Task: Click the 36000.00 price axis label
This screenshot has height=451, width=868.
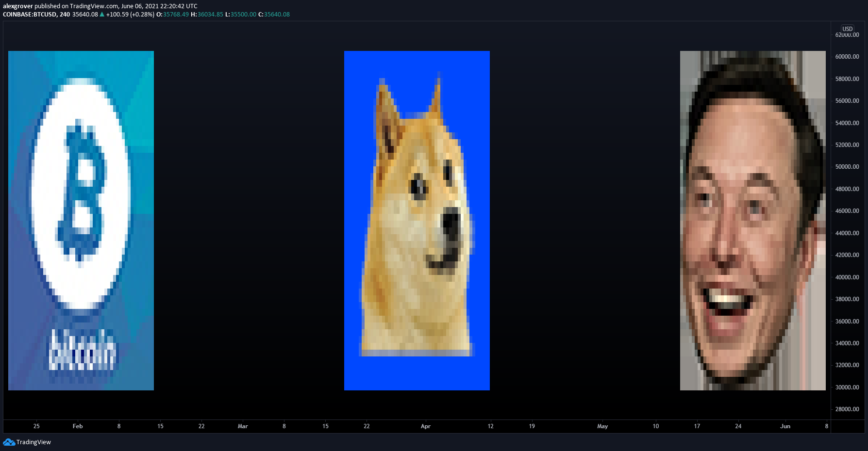Action: pyautogui.click(x=847, y=322)
